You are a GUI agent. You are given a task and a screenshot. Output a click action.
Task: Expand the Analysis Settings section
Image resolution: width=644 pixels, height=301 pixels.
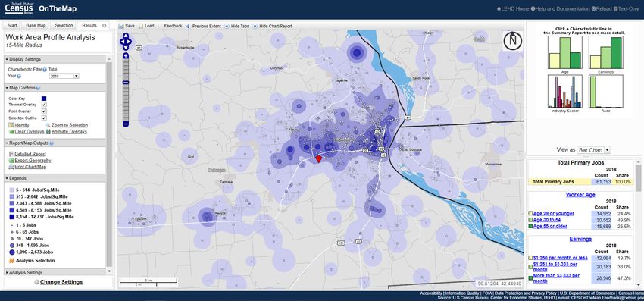26,273
